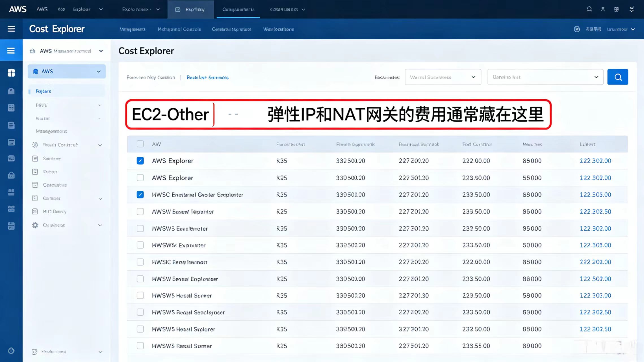The width and height of the screenshot is (644, 362).
Task: Click the Fed Comfiror column header
Action: [477, 144]
